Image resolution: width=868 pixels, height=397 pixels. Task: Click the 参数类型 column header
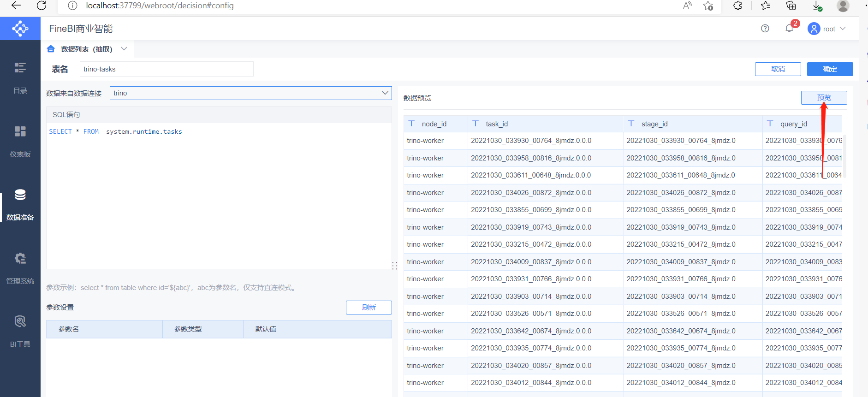click(x=203, y=329)
